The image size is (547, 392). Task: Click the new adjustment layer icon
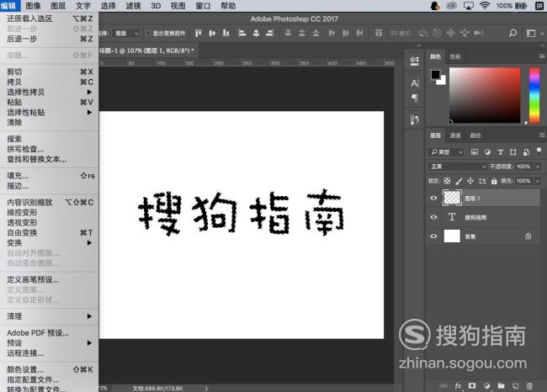click(x=486, y=385)
